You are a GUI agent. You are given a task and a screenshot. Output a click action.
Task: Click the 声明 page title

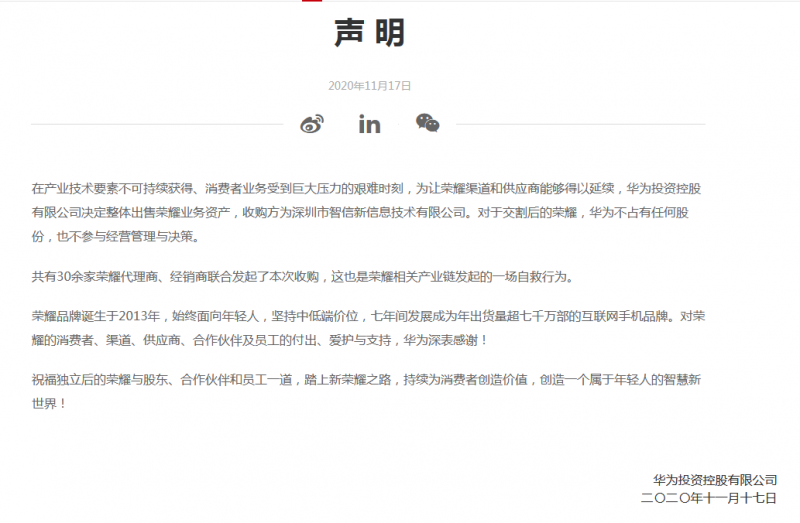[x=369, y=33]
